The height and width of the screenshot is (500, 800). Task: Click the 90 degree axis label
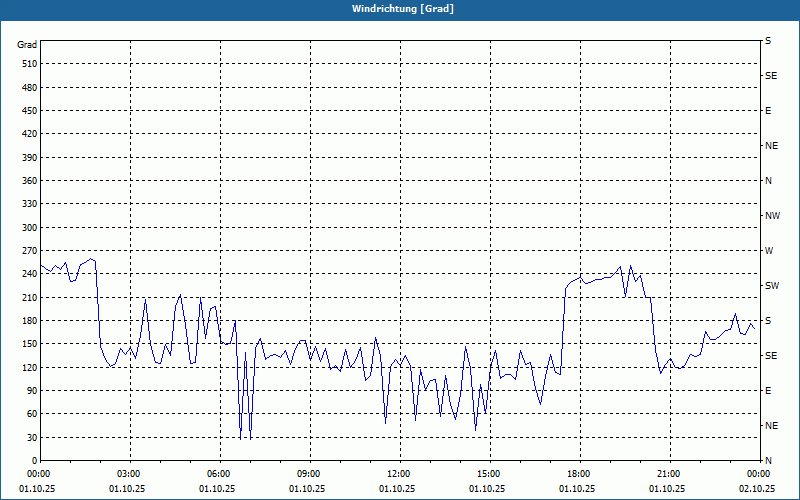pos(32,391)
